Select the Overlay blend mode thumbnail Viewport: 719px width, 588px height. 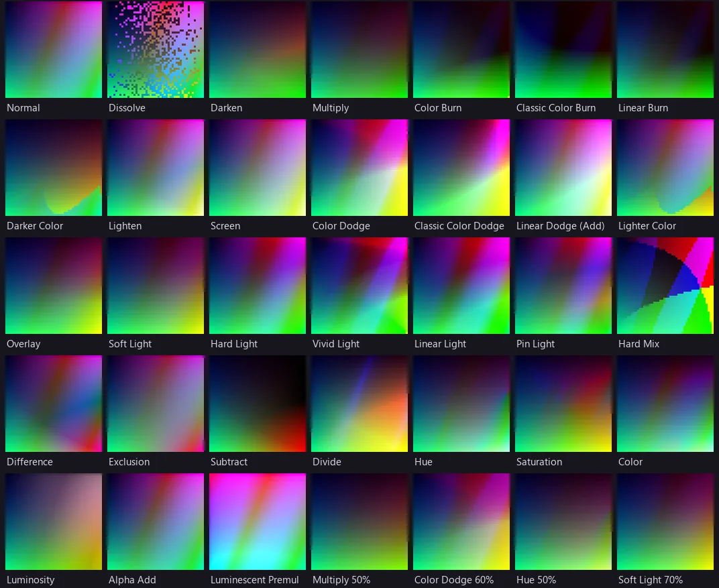54,286
